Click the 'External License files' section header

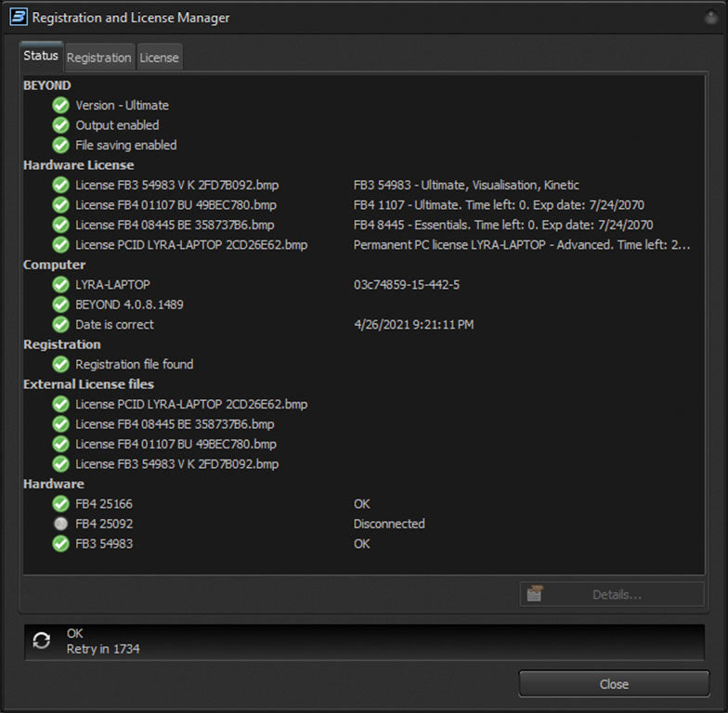(x=89, y=384)
